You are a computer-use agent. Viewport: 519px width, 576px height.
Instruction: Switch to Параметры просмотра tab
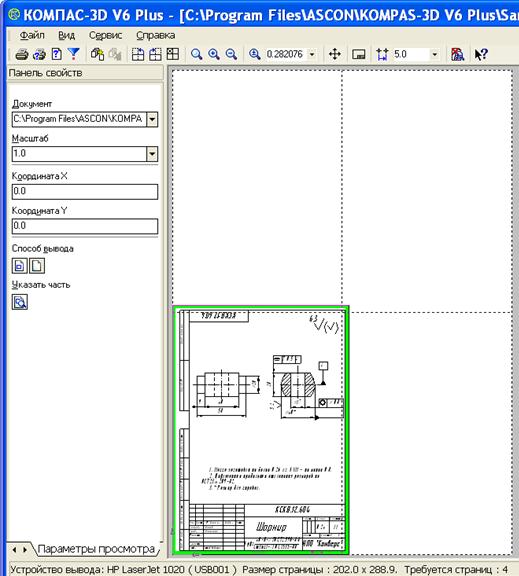pyautogui.click(x=96, y=549)
